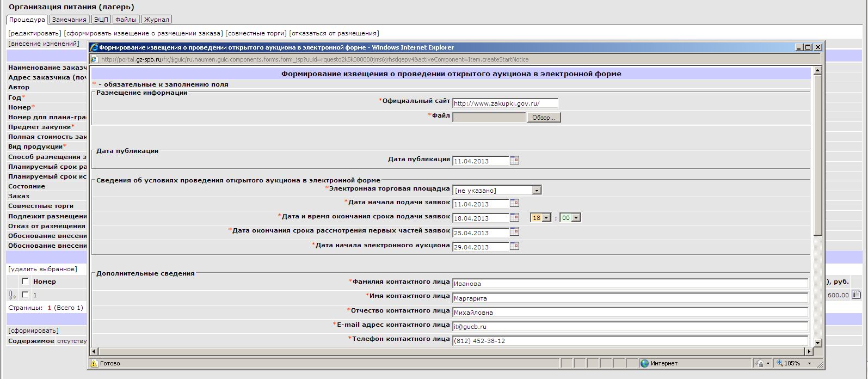The height and width of the screenshot is (379, 868).
Task: Open the security zone dropdown arrow
Action: coord(768,363)
